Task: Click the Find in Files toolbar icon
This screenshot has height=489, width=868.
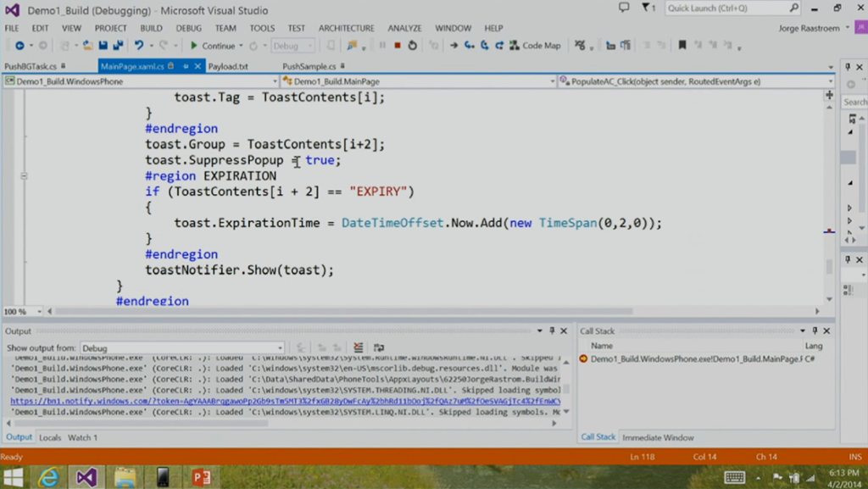Action: tap(352, 46)
